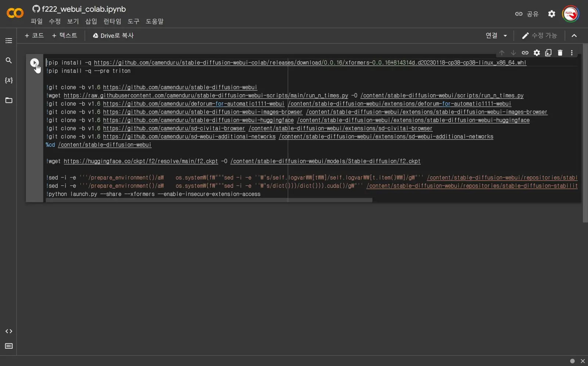Open the run_n_times.py raw githubusercontent link

(206, 95)
